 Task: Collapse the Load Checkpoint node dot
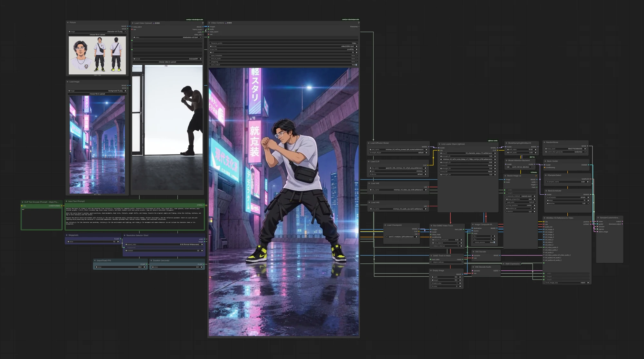385,225
